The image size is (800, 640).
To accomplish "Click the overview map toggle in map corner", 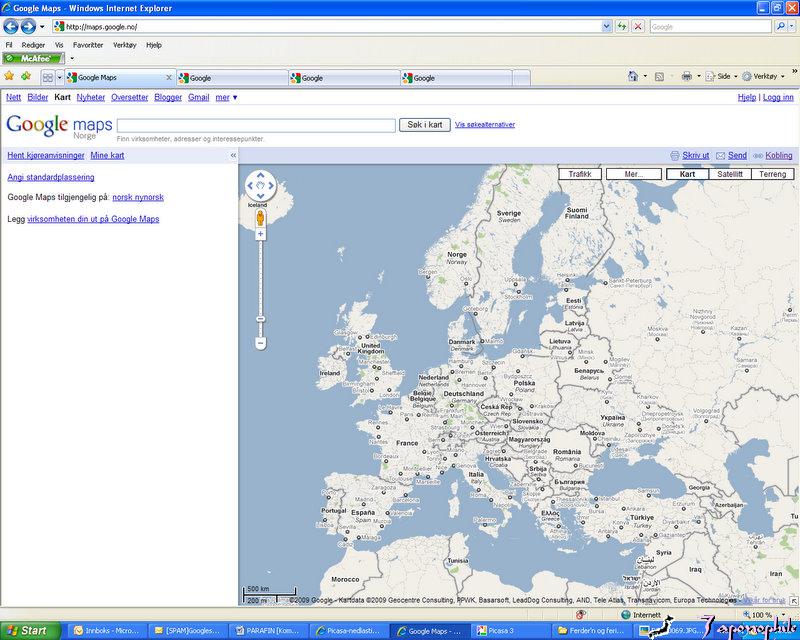I will (x=794, y=601).
